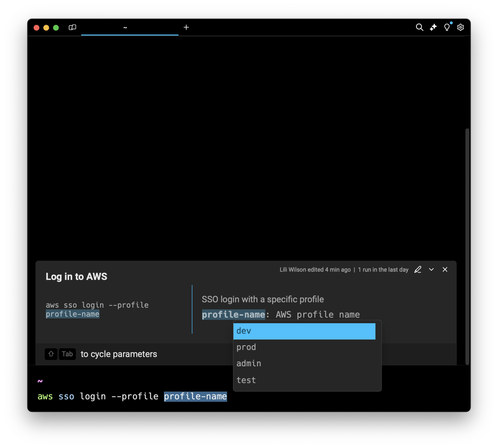This screenshot has height=448, width=498.
Task: Click the split pane icon
Action: 72,27
